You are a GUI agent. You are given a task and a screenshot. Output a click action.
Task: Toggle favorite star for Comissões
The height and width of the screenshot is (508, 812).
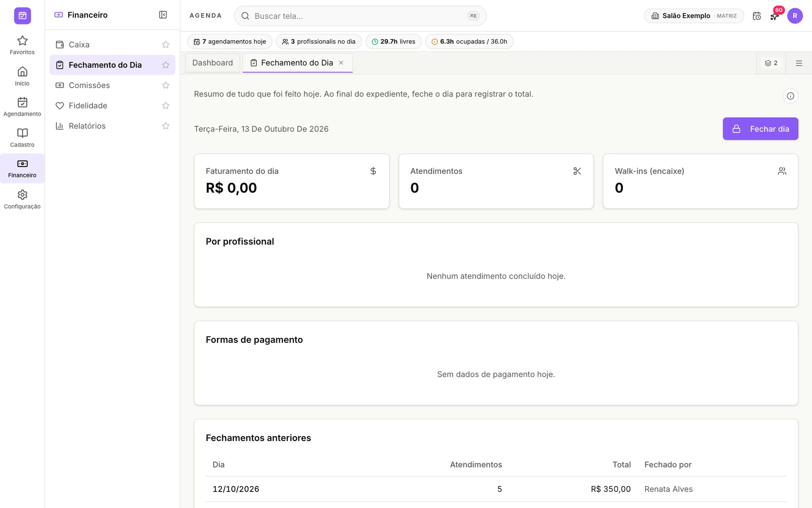tap(166, 85)
